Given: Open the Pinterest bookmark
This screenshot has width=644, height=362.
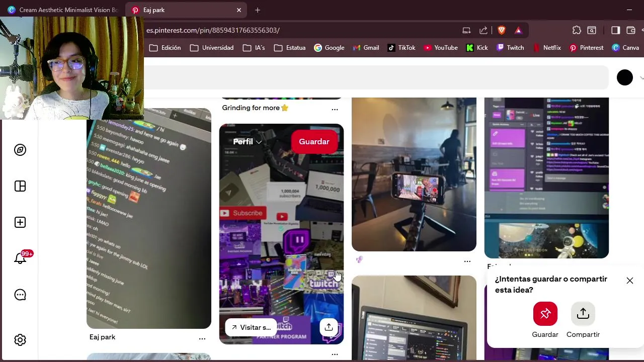Looking at the screenshot, I should pyautogui.click(x=586, y=48).
